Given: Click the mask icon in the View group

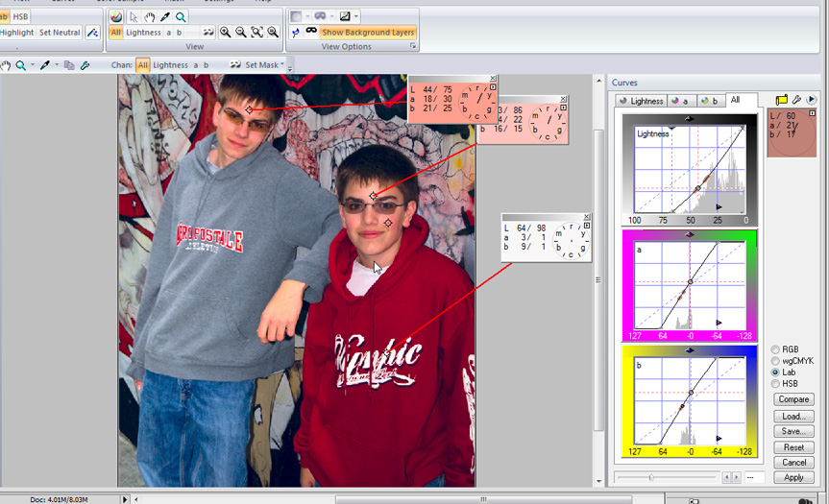Looking at the screenshot, I should (208, 33).
